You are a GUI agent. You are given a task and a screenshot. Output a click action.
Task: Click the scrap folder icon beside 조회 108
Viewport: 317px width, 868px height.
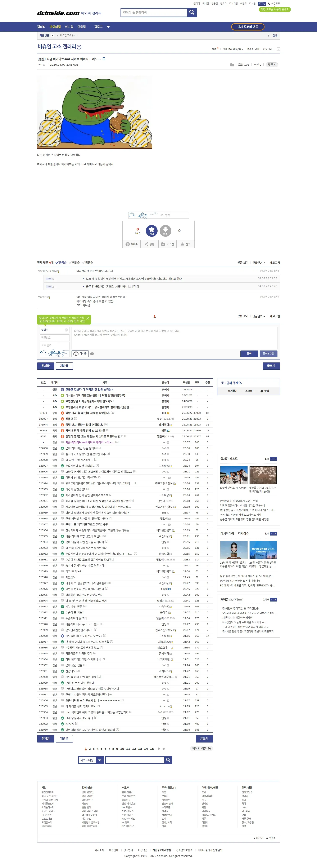pos(232,65)
